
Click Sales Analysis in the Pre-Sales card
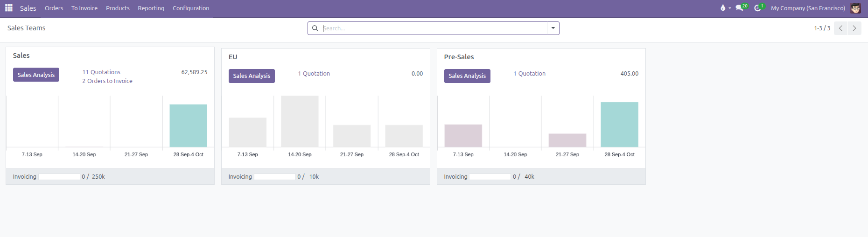coord(467,76)
